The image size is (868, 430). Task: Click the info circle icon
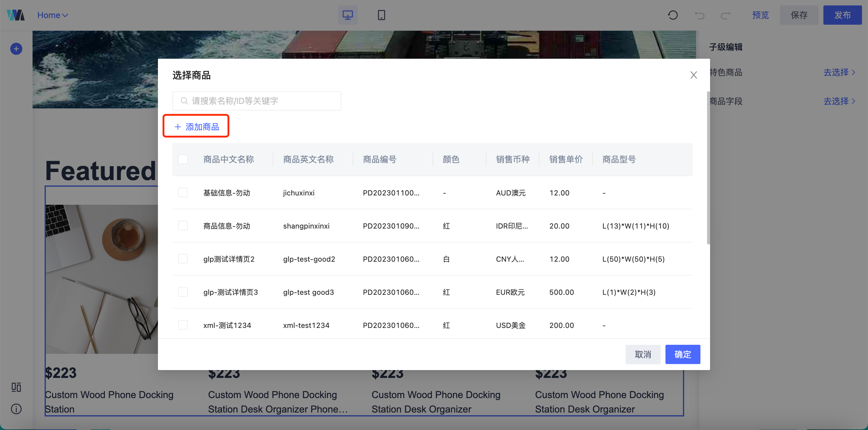tap(16, 409)
